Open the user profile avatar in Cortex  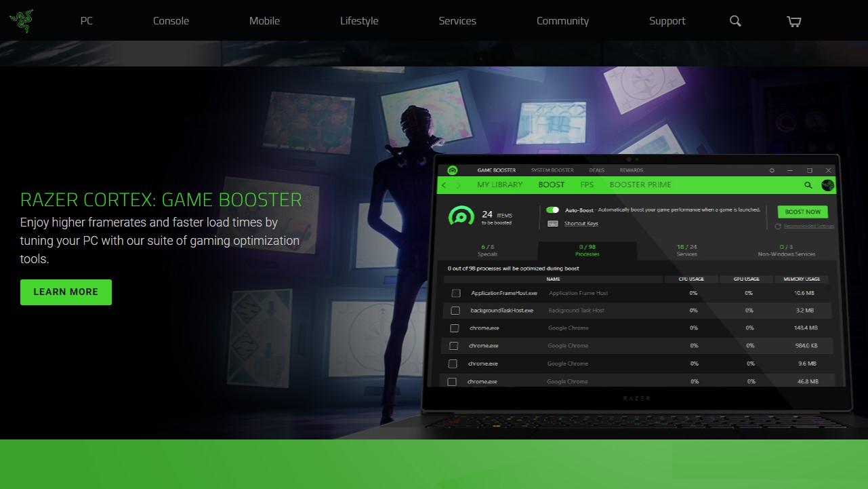pos(827,184)
